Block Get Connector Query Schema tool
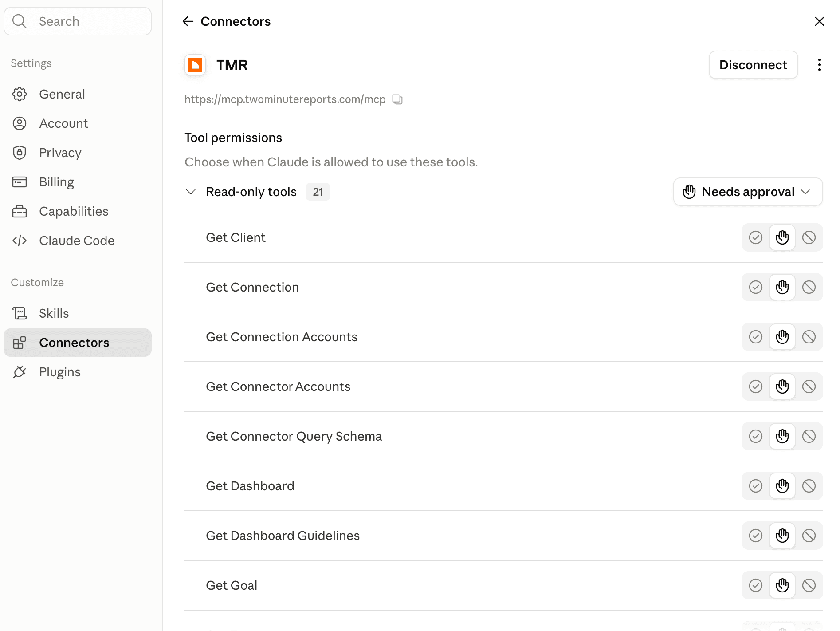 [x=809, y=436]
